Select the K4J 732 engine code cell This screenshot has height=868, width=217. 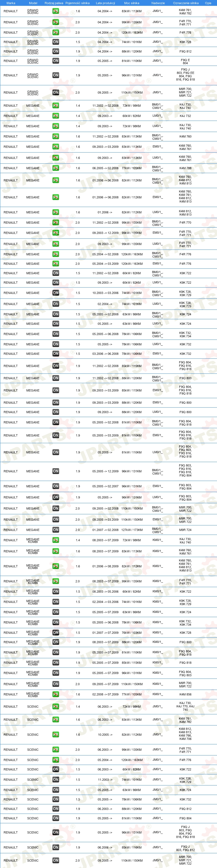click(x=185, y=116)
